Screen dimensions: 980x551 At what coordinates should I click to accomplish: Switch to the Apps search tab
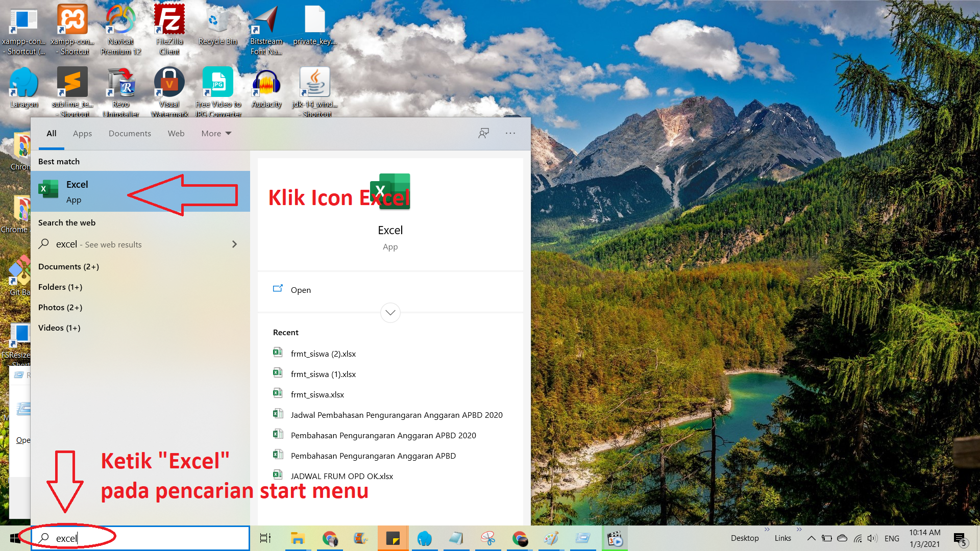coord(82,133)
